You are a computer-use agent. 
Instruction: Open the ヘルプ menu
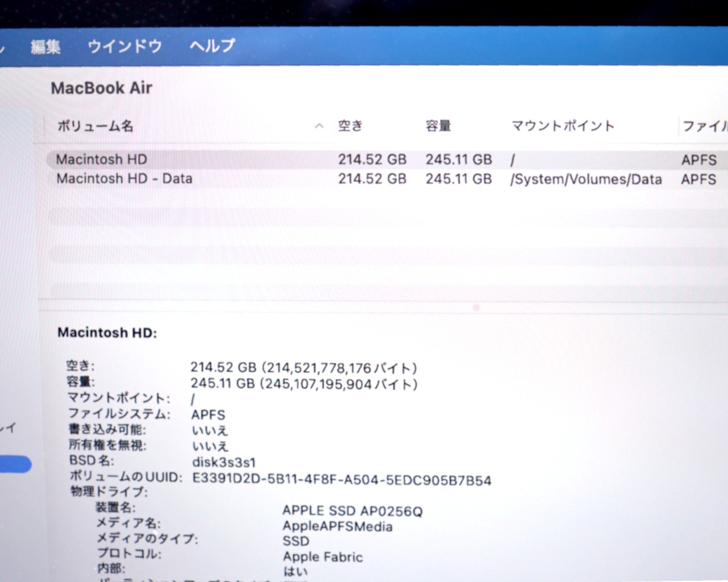click(x=212, y=45)
